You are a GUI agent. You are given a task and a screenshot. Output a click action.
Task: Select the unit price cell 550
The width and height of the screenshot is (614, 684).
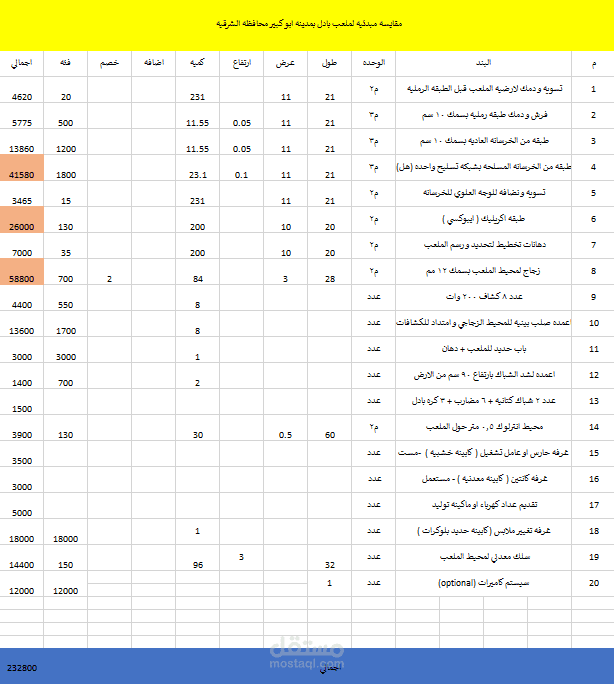pos(65,298)
